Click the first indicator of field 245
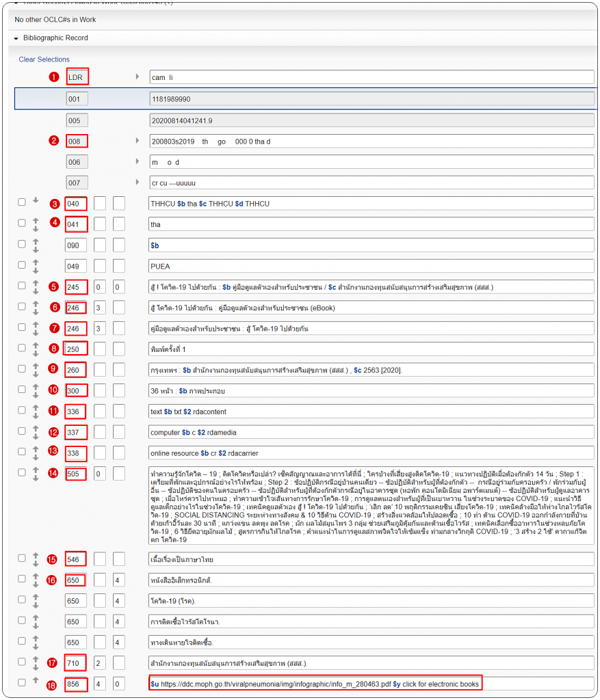The width and height of the screenshot is (600, 700). [x=100, y=286]
